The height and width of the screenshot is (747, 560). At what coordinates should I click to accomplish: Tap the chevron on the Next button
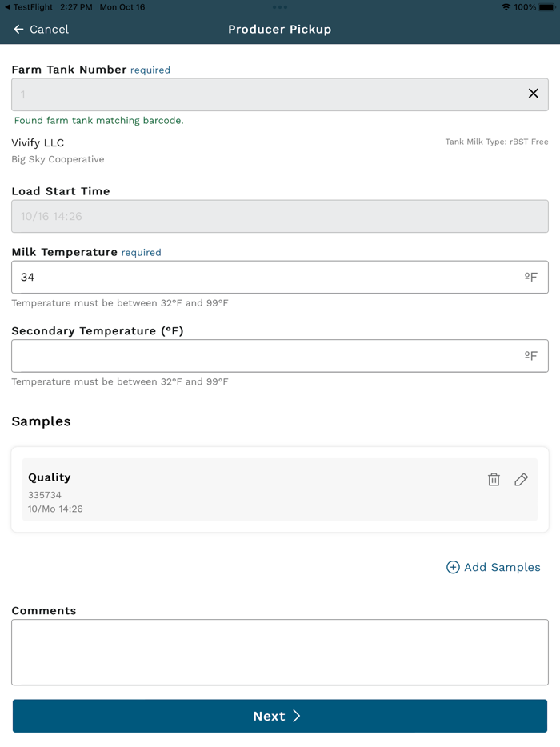click(297, 716)
